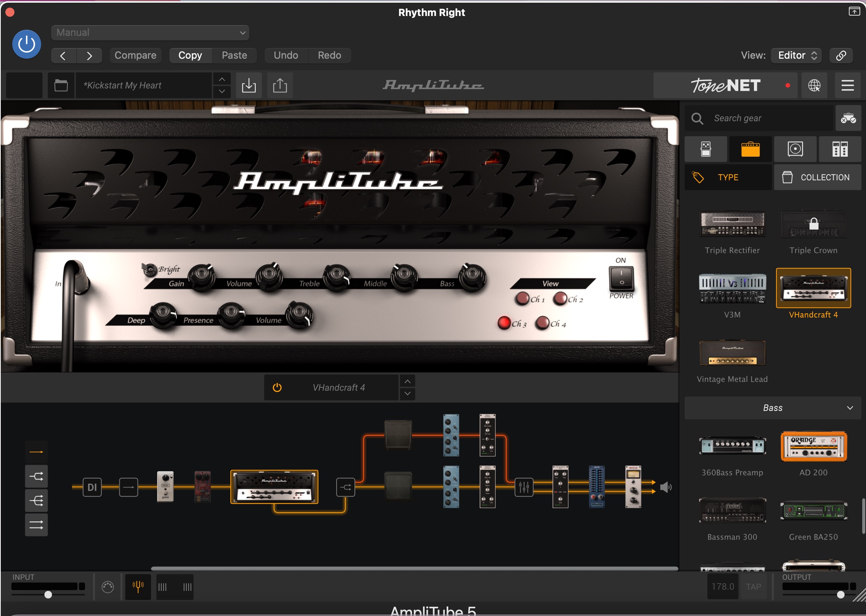Toggle the Bright switch on the amp
The width and height of the screenshot is (866, 616).
click(x=149, y=269)
